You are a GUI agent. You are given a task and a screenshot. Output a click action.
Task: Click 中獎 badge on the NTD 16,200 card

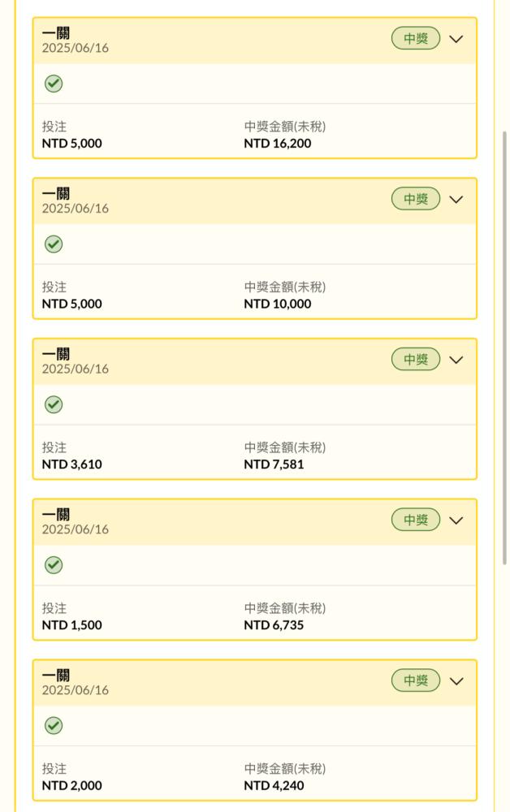tap(416, 38)
